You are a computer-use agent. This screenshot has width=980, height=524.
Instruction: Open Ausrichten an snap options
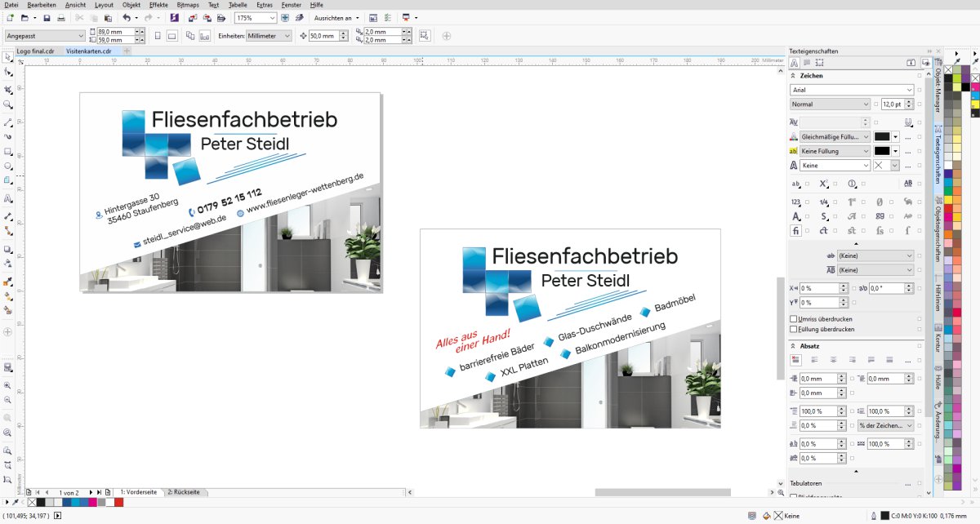click(336, 17)
